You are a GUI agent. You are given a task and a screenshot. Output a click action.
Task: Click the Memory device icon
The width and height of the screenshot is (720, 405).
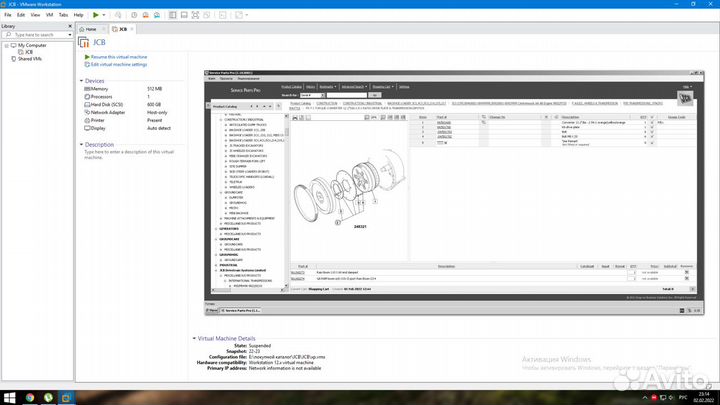pyautogui.click(x=87, y=89)
